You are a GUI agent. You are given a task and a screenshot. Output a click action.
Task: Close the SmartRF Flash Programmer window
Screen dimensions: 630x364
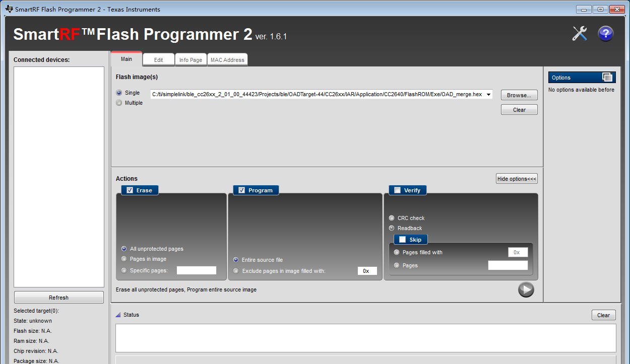pyautogui.click(x=617, y=9)
